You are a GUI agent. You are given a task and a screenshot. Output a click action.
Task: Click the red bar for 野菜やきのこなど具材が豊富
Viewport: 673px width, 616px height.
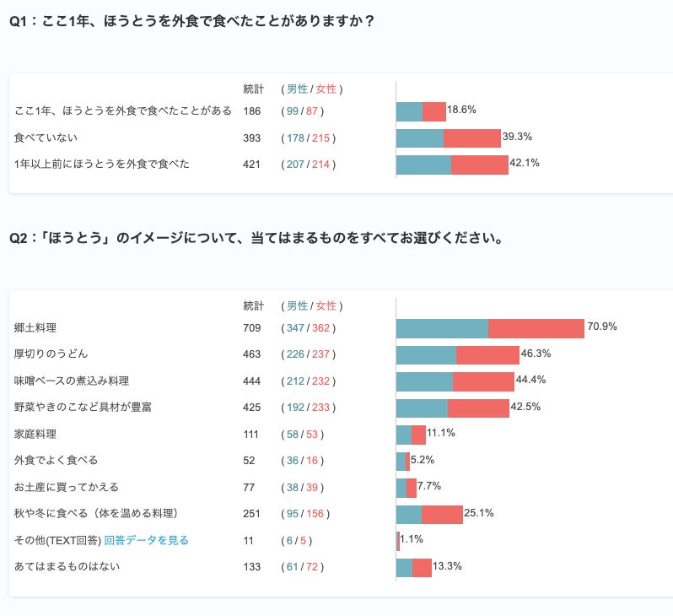tap(478, 408)
